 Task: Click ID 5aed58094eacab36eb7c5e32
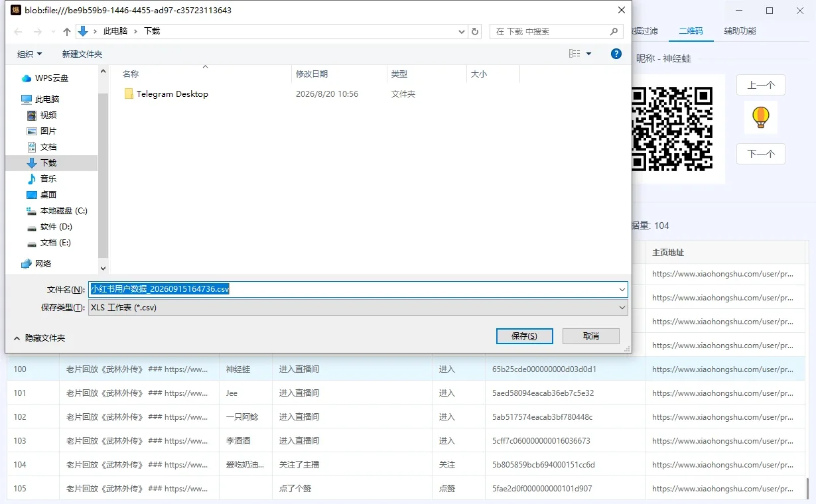543,393
